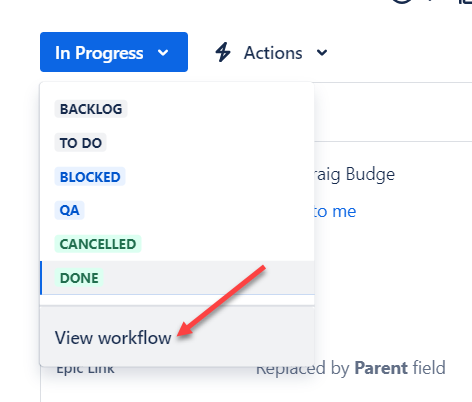Open the View workflow option

tap(113, 338)
